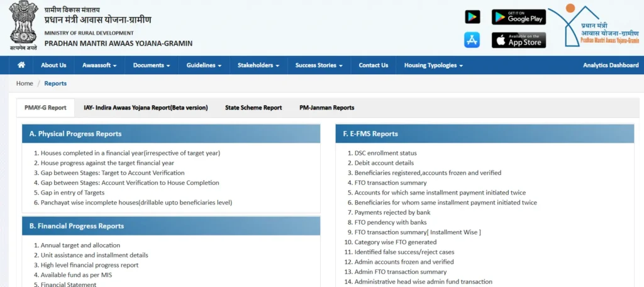Open the Google Play small icon

coord(472,17)
